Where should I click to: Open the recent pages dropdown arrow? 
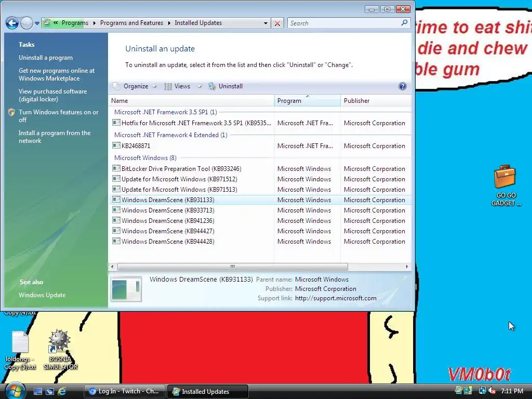click(37, 23)
